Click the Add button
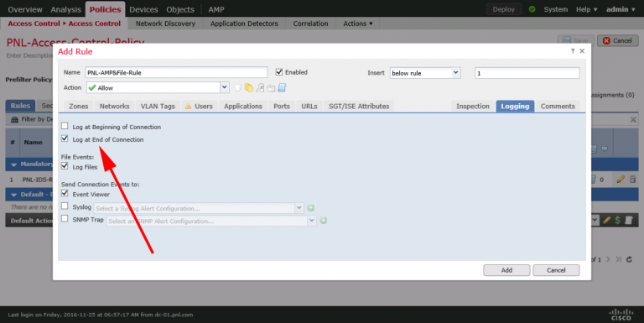Screen dimensions: 644x323 (506, 270)
